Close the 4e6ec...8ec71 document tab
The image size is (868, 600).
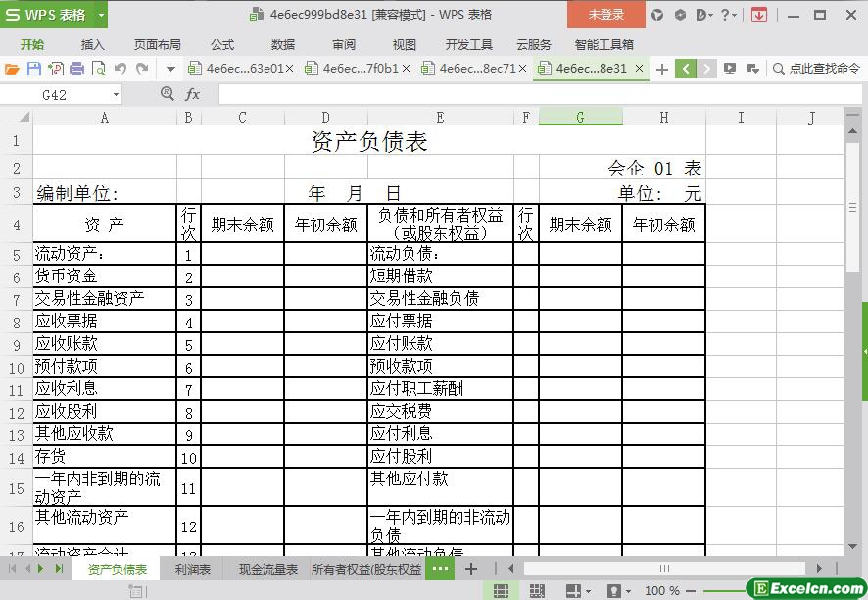coord(522,69)
